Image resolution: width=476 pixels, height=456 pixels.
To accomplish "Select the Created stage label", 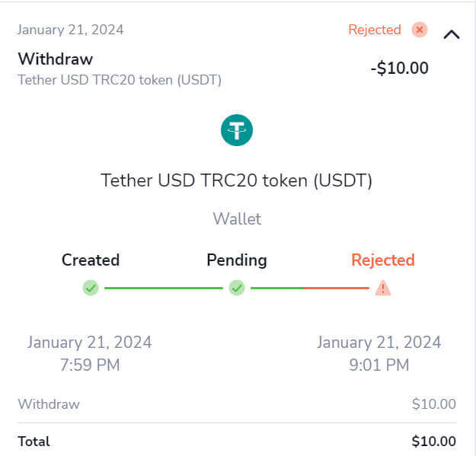I will [91, 260].
